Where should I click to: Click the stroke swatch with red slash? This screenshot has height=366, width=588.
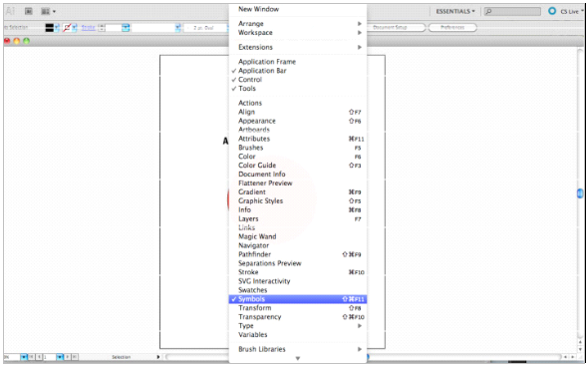coord(67,27)
